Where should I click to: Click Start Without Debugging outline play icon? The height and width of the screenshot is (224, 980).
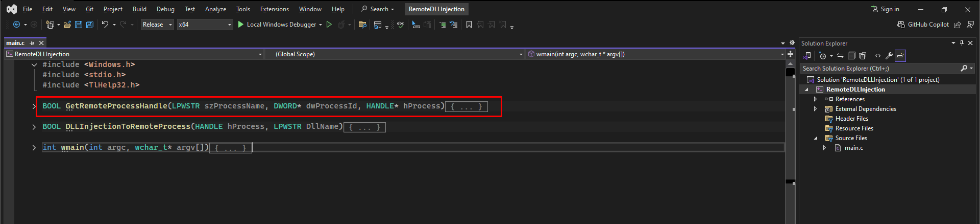pos(329,25)
